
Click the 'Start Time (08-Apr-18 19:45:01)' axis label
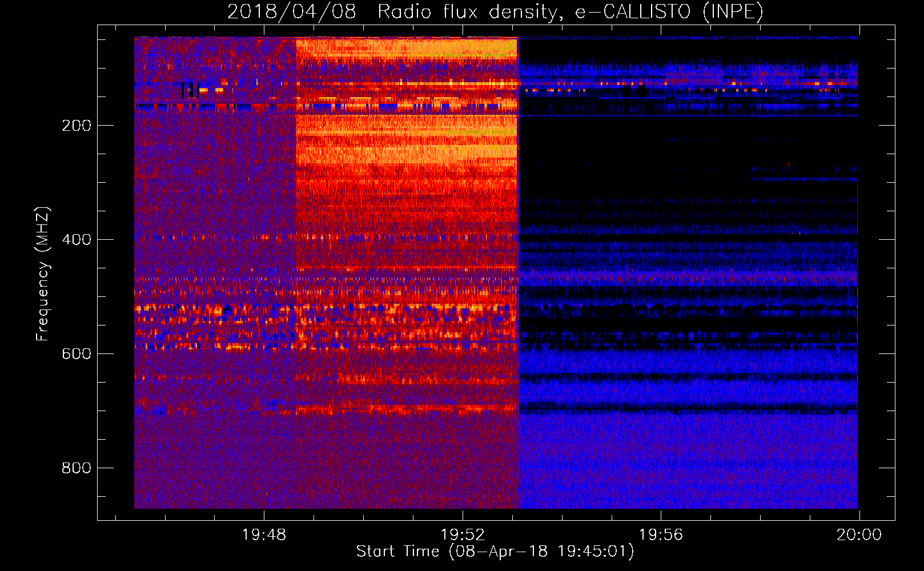pos(495,552)
